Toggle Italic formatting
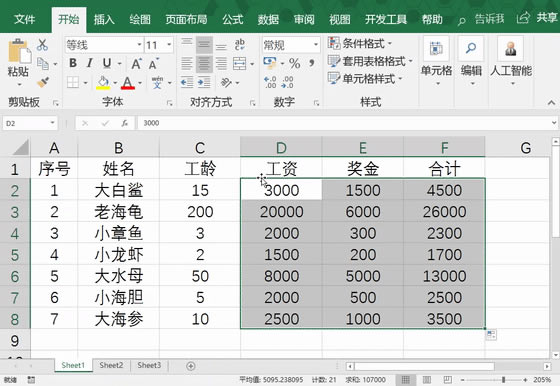The width and height of the screenshot is (560, 386). pos(90,63)
